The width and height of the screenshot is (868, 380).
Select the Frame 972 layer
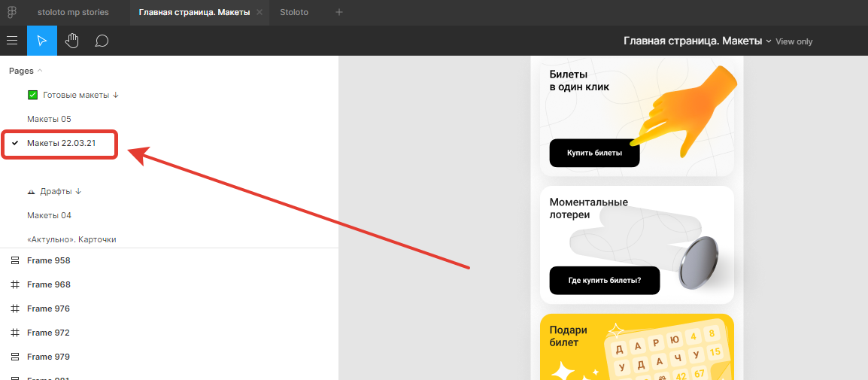click(x=48, y=333)
